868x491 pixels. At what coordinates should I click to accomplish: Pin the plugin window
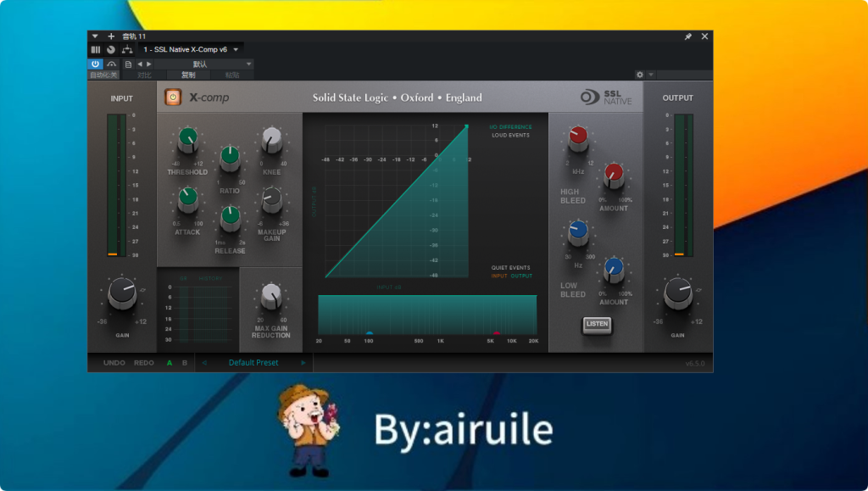click(x=688, y=36)
